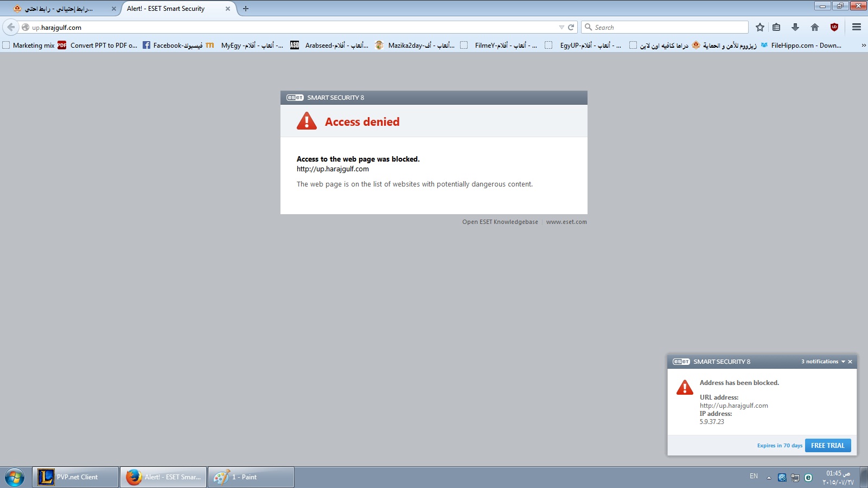
Task: Open the FilmeY bookmark
Action: coord(499,46)
